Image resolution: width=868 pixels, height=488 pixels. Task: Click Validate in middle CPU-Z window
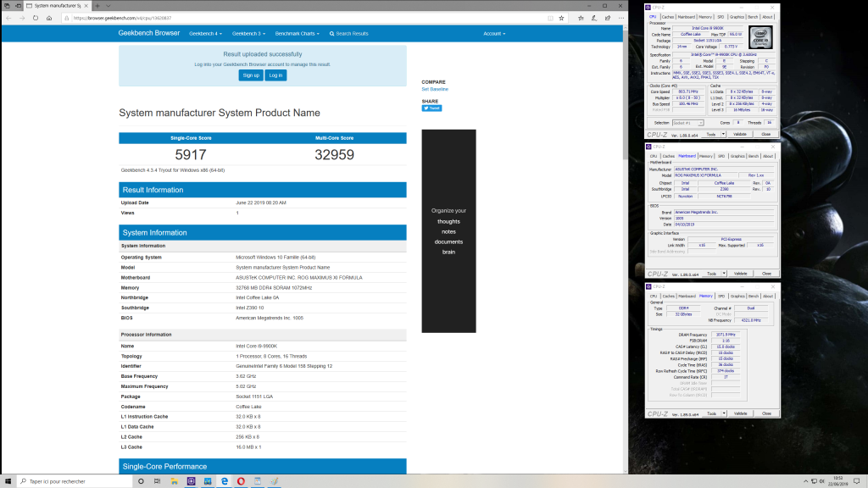pyautogui.click(x=740, y=274)
